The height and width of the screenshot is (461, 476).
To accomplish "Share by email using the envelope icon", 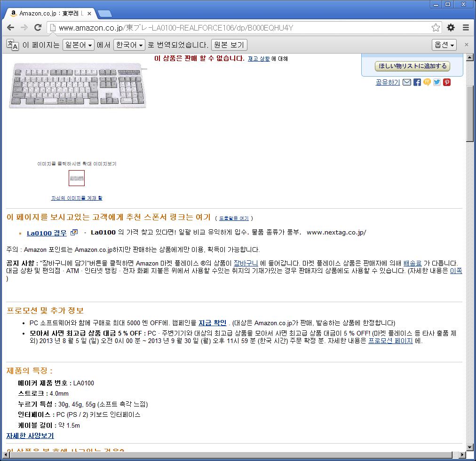I will [x=407, y=82].
